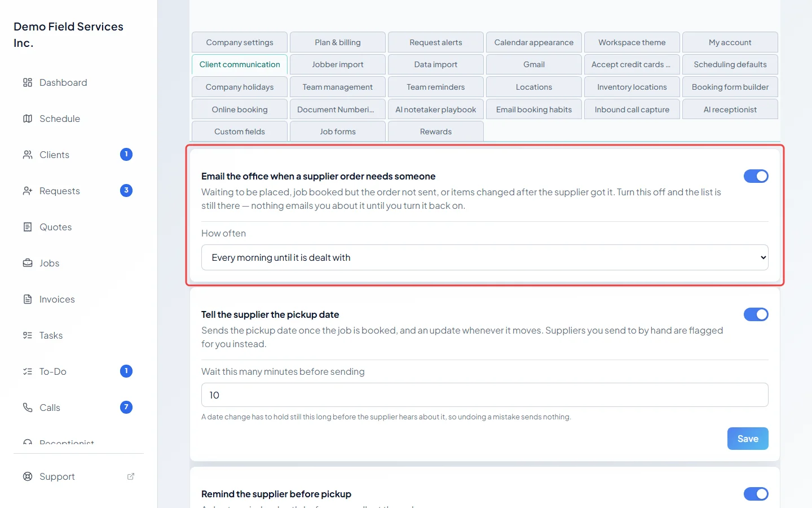Viewport: 812px width, 508px height.
Task: Open the AI receptionist tab
Action: 730,110
